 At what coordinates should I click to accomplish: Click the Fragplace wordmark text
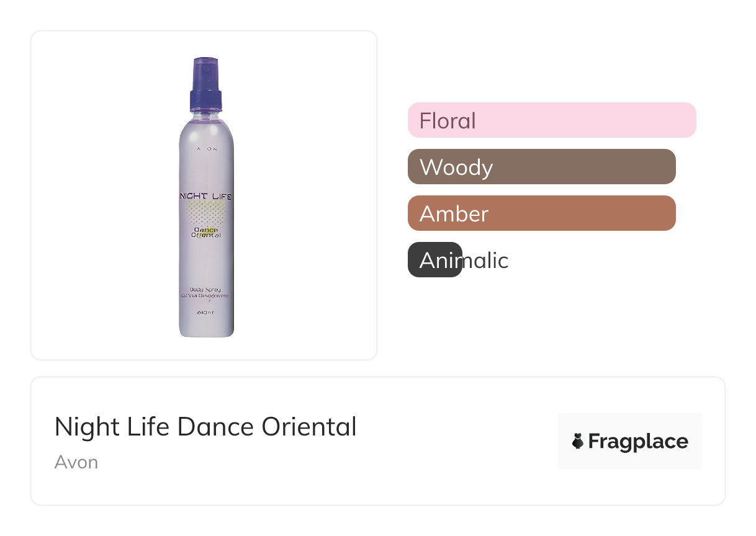(637, 442)
